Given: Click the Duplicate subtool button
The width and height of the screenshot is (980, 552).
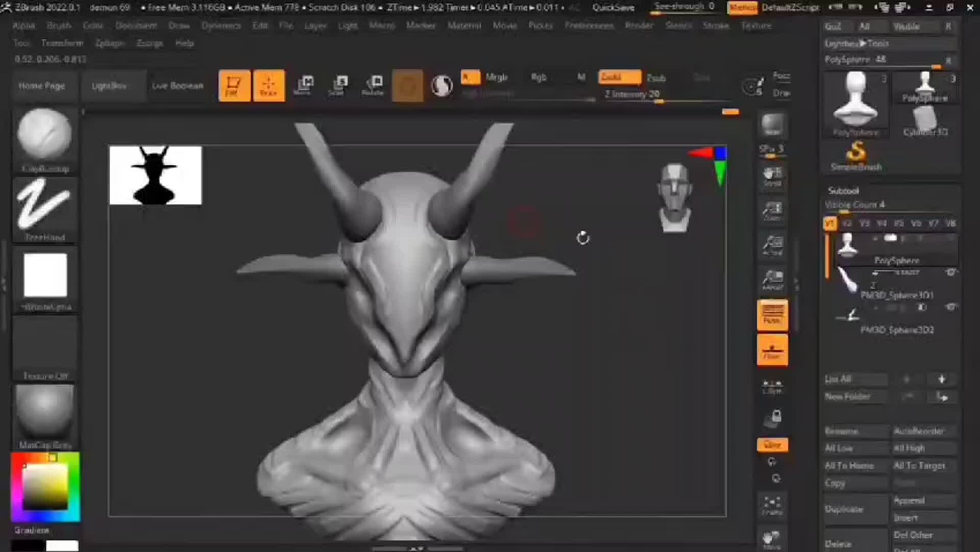Looking at the screenshot, I should point(845,509).
